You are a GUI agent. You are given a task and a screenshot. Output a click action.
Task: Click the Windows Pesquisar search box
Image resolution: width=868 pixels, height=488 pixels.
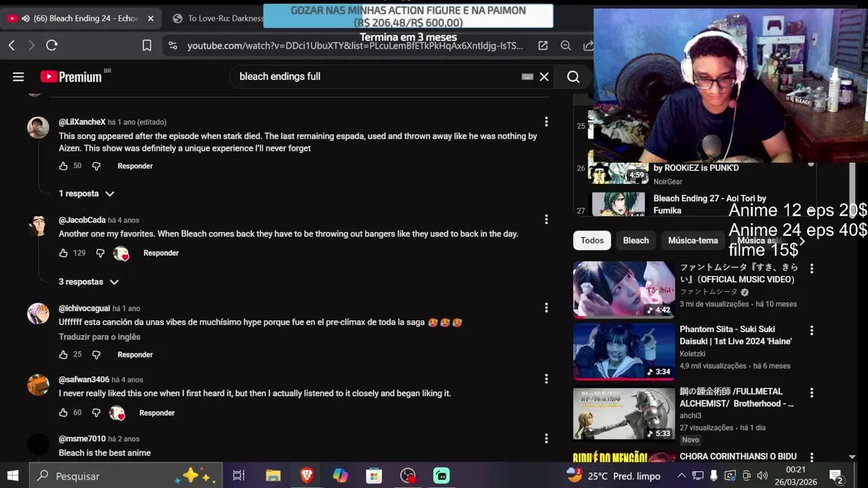tap(125, 476)
